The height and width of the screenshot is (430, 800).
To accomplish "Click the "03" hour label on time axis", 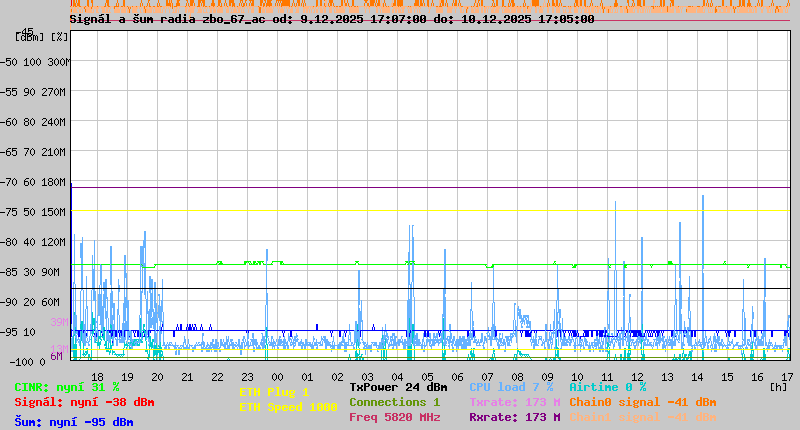I will 367,377.
